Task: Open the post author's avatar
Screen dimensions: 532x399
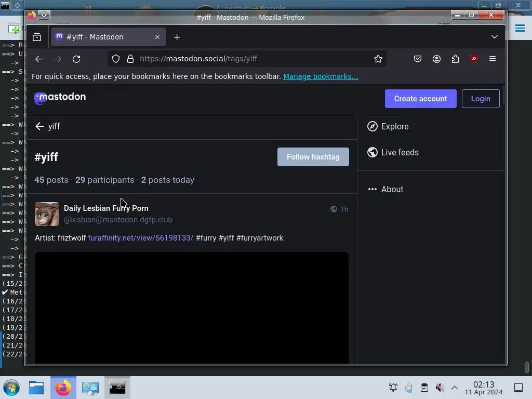Action: [x=46, y=214]
